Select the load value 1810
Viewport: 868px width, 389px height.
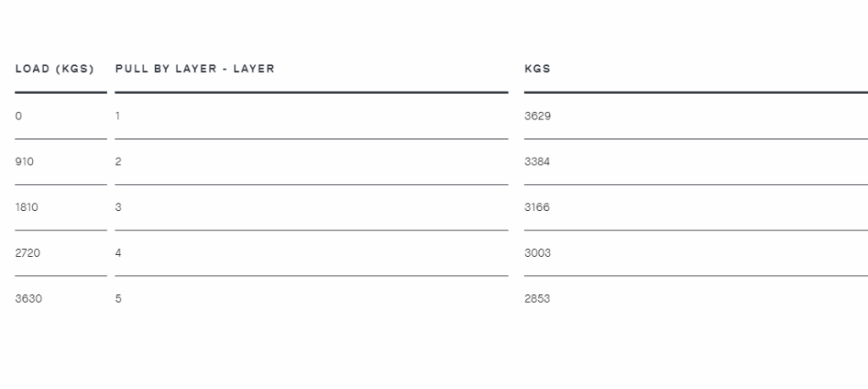(26, 208)
